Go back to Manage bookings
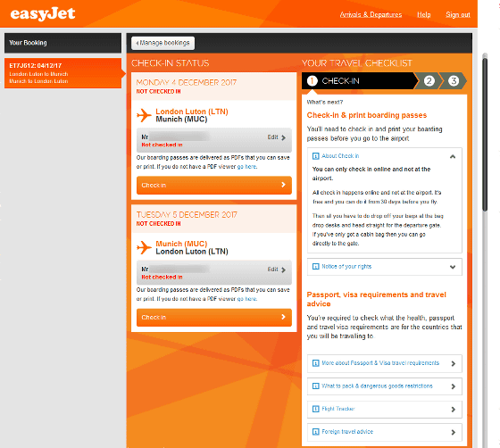Viewport: 500px width, 448px height. [162, 43]
